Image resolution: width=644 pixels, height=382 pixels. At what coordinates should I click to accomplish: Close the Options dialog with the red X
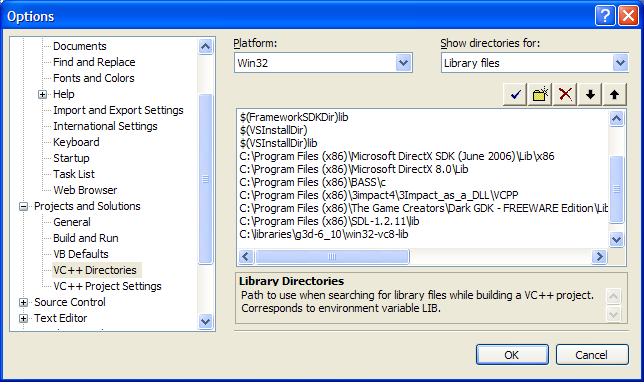coord(628,16)
